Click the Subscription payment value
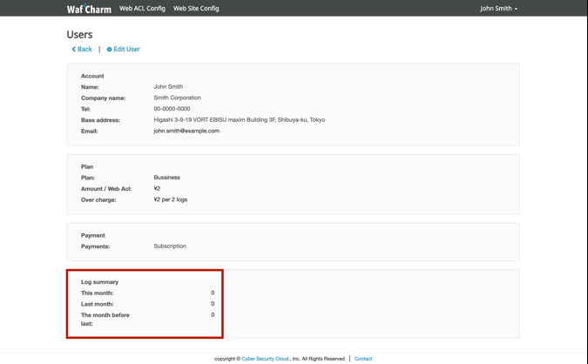 click(170, 246)
